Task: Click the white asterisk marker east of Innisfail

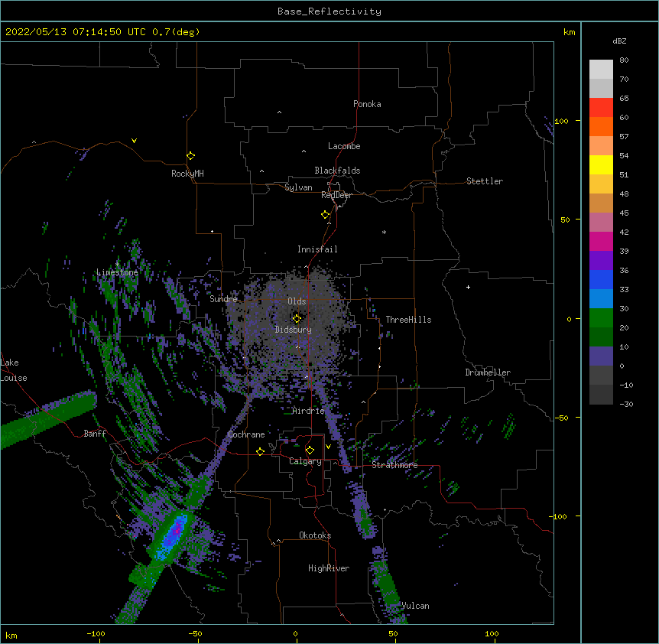Action: pos(384,232)
